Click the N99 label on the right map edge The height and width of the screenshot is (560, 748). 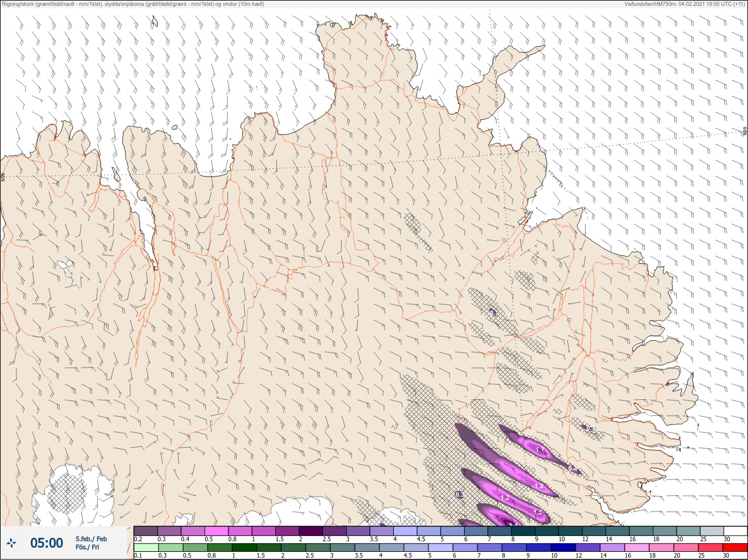(745, 132)
